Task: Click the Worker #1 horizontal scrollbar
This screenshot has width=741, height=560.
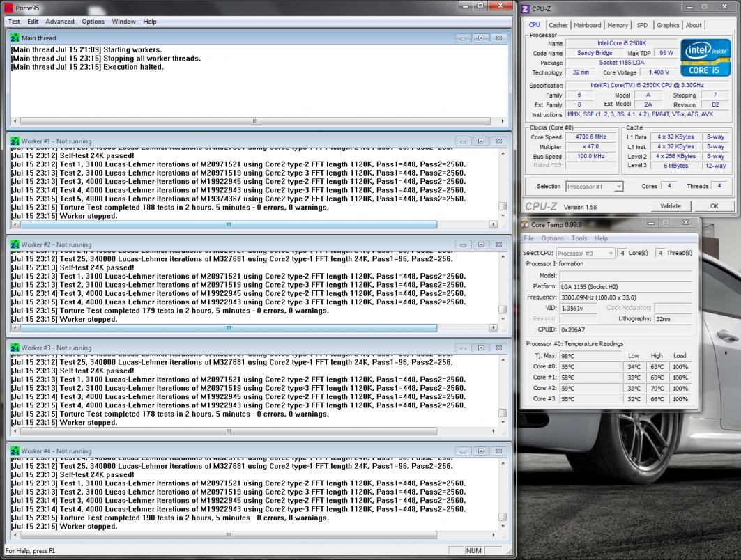Action: click(x=229, y=225)
